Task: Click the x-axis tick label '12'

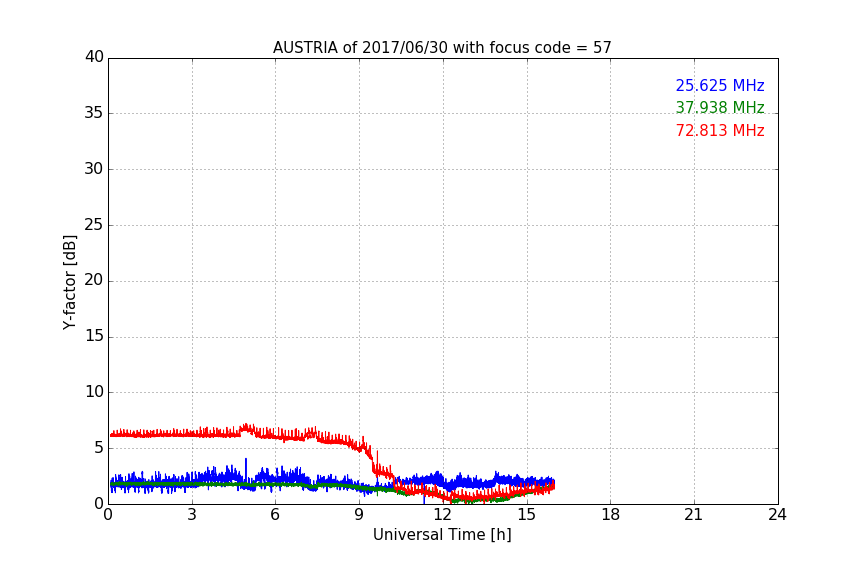Action: tap(443, 515)
